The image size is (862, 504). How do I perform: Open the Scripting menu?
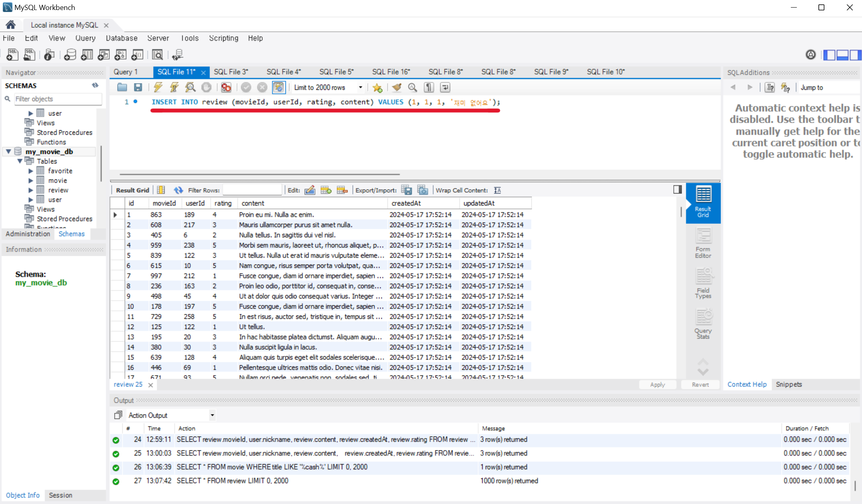[x=223, y=38]
